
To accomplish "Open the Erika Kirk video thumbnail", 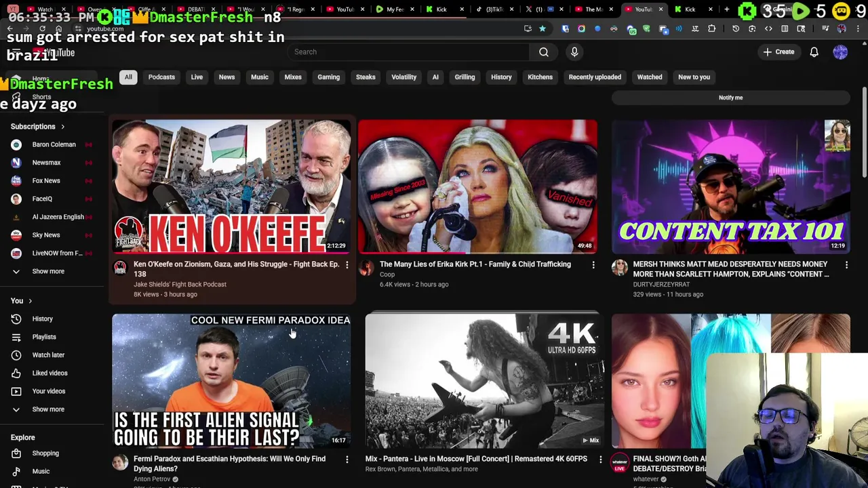I will [477, 186].
